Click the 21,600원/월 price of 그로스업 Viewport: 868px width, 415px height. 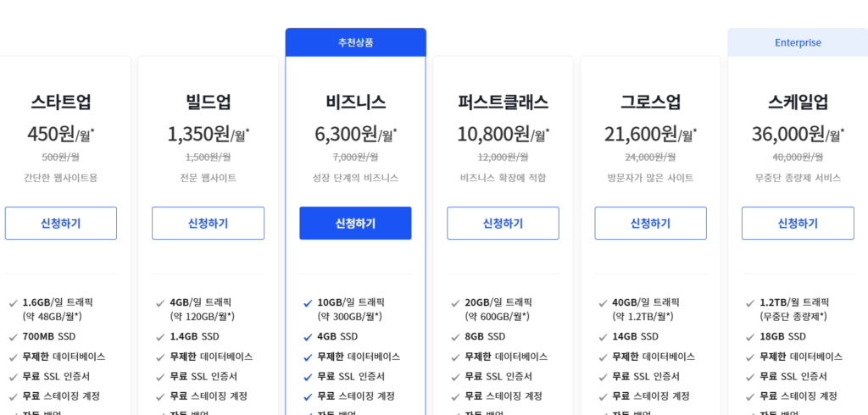[650, 134]
